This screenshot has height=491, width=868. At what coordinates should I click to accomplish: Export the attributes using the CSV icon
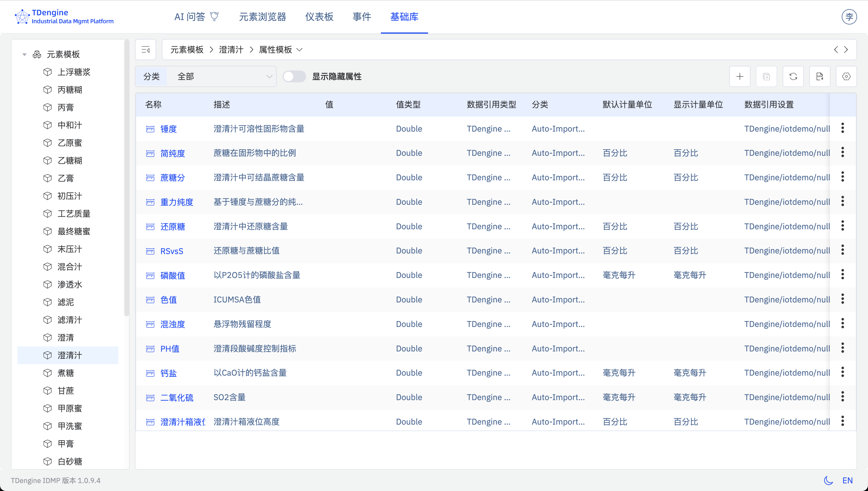click(819, 76)
